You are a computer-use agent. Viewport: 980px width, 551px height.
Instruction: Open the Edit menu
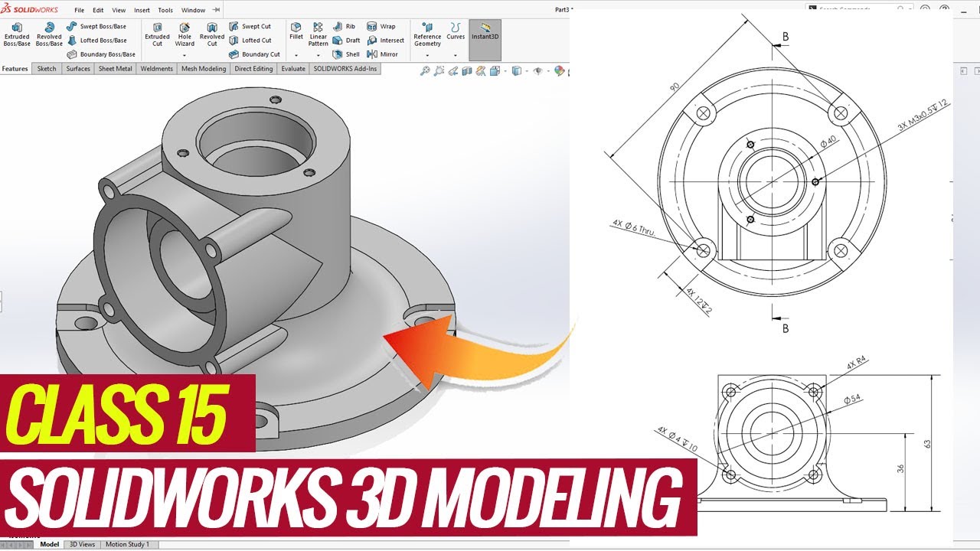[x=98, y=10]
